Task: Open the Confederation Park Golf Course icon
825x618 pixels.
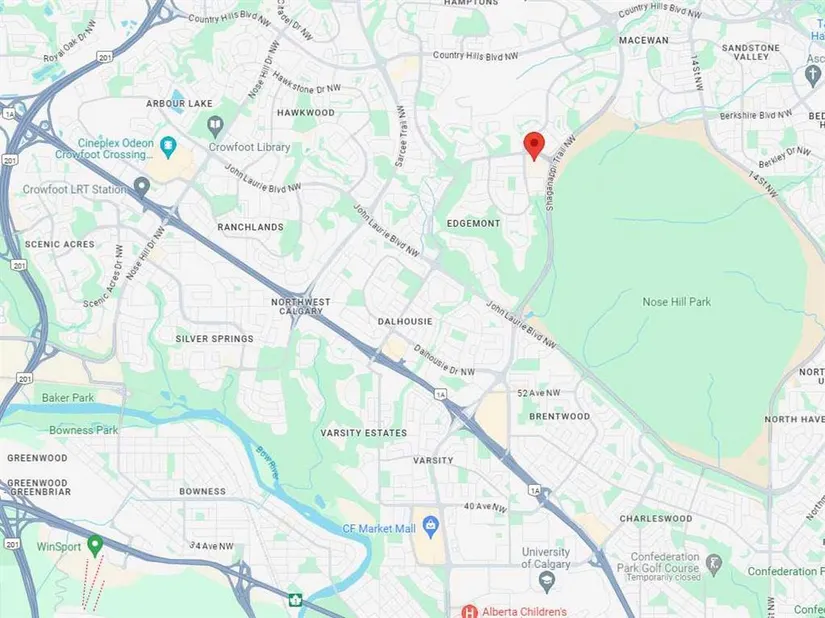Action: coord(713,564)
